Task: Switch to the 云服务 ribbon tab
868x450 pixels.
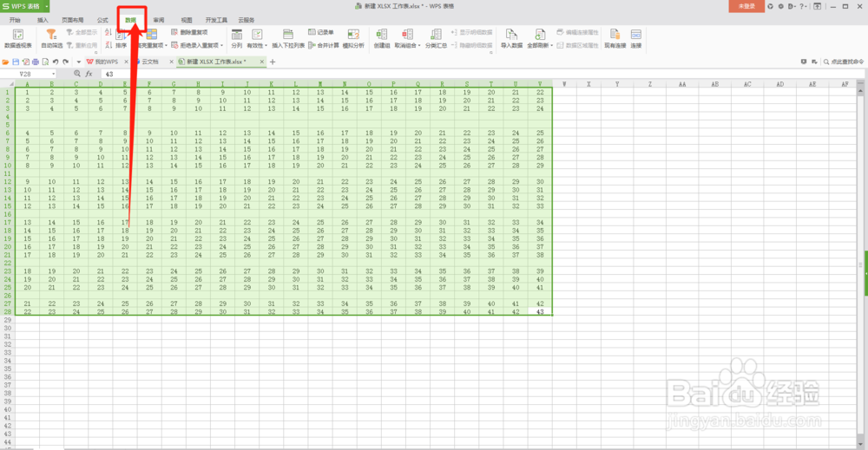Action: (247, 20)
